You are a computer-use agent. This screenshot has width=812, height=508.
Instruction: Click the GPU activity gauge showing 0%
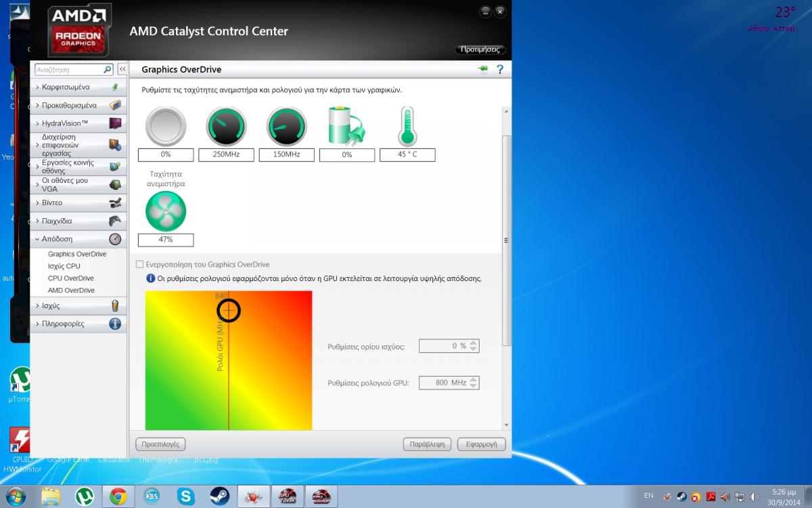[166, 126]
